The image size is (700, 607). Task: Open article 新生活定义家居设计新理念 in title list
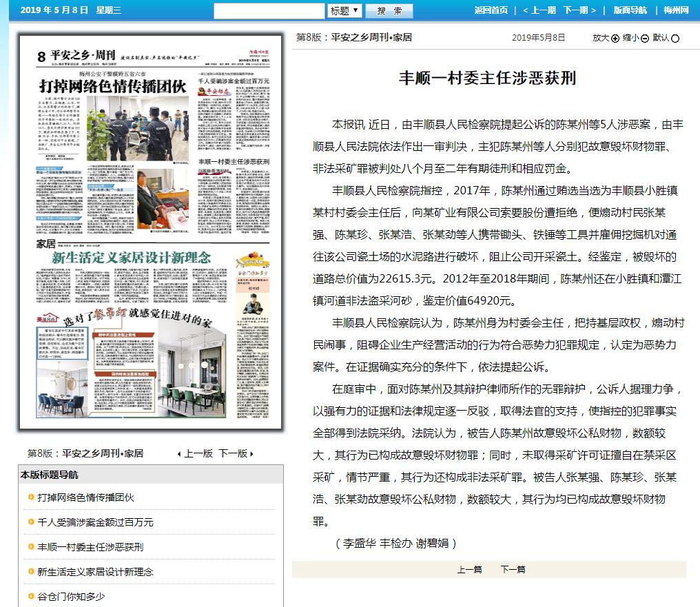click(x=95, y=572)
